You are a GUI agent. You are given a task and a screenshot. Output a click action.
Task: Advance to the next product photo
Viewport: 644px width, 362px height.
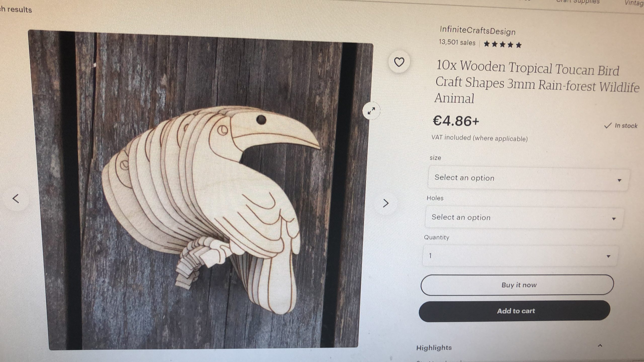[386, 203]
